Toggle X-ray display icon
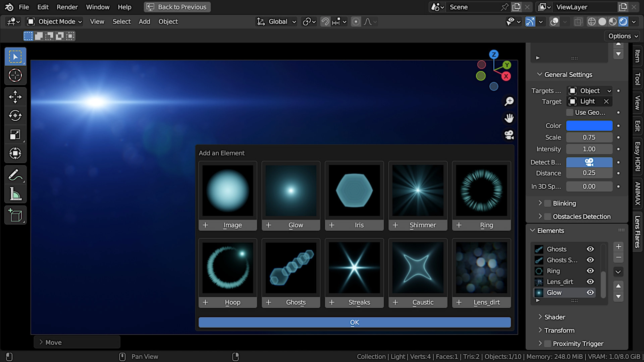 pyautogui.click(x=578, y=22)
